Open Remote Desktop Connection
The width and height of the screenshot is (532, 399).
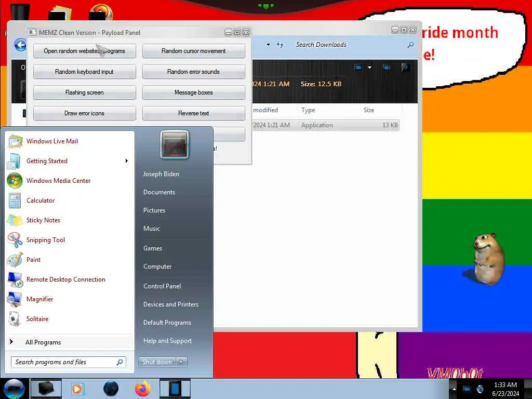(66, 279)
